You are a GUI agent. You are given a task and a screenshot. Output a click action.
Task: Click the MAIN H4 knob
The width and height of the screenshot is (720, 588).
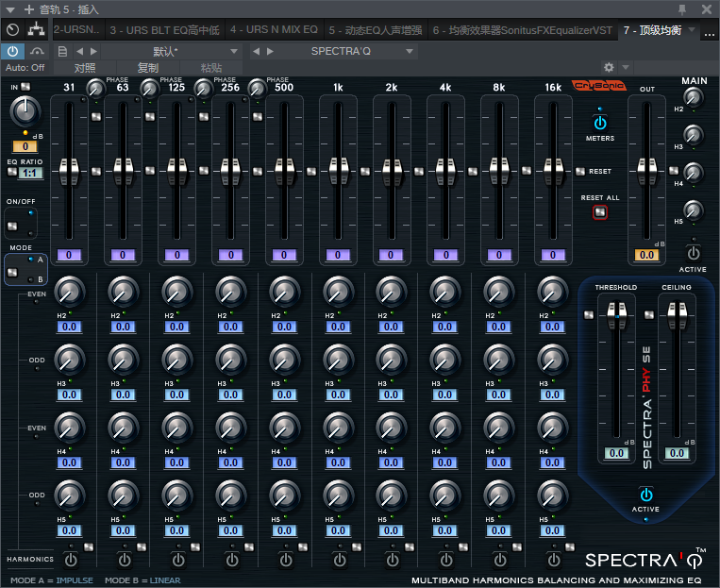pos(693,173)
